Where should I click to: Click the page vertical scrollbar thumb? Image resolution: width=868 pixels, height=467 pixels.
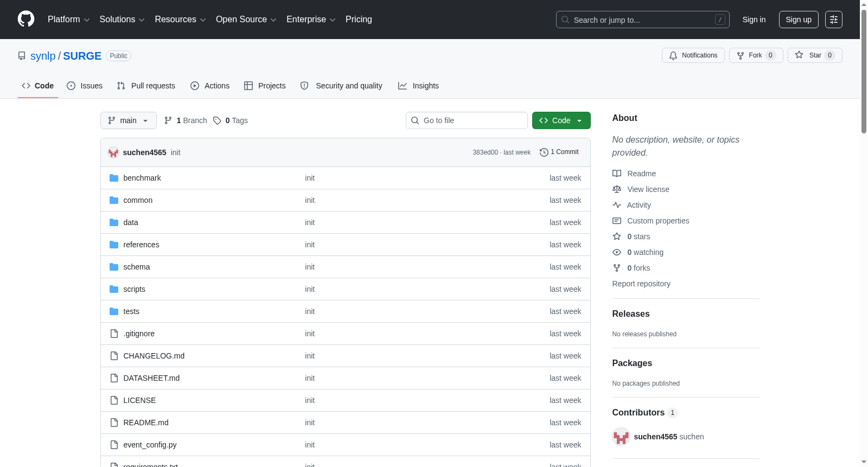coord(864,72)
